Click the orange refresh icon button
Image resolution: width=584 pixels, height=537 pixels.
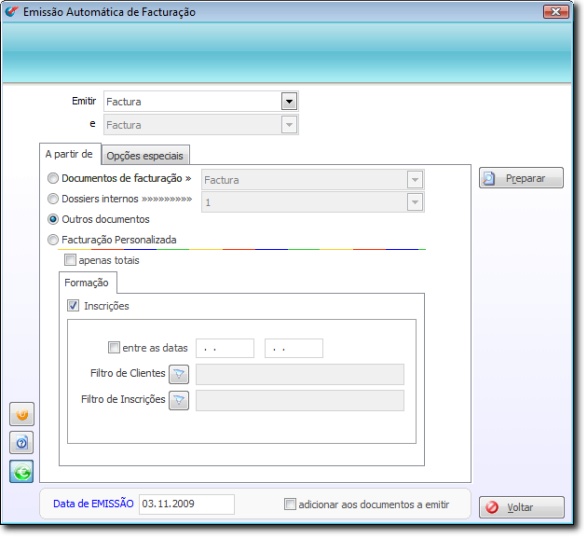[x=22, y=414]
